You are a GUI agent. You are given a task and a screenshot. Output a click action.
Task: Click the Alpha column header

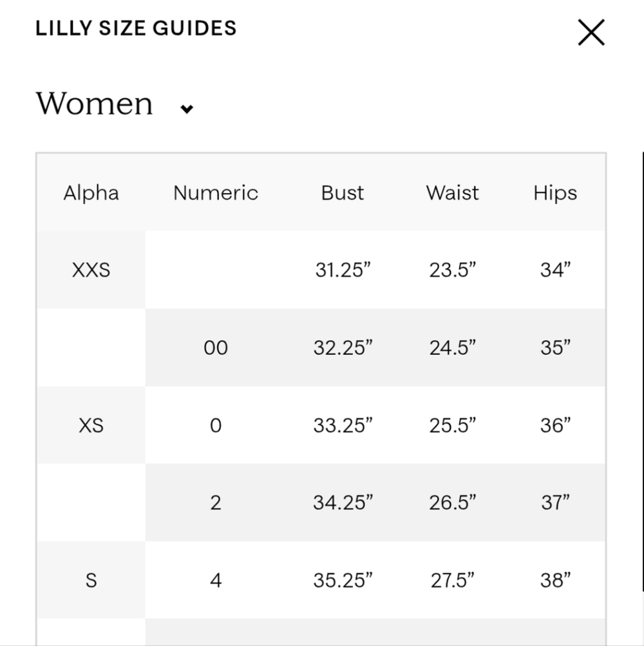[x=91, y=193]
